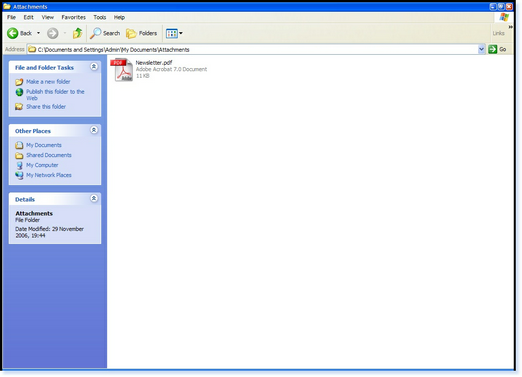Open the Help menu
Viewport: 522px width, 377px height.
tap(119, 17)
